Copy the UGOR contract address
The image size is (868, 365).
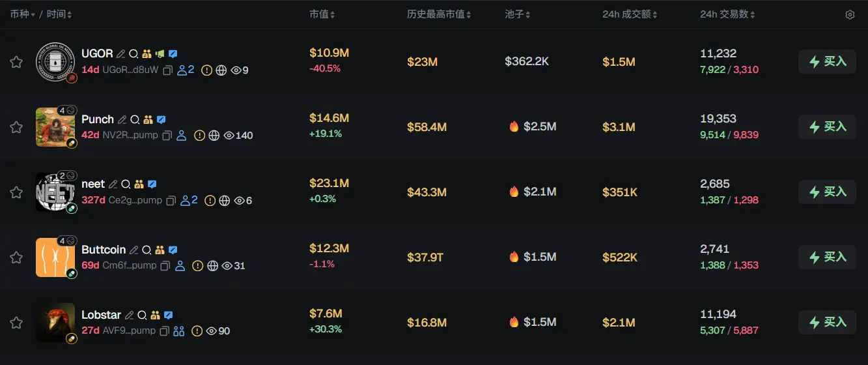(x=167, y=70)
